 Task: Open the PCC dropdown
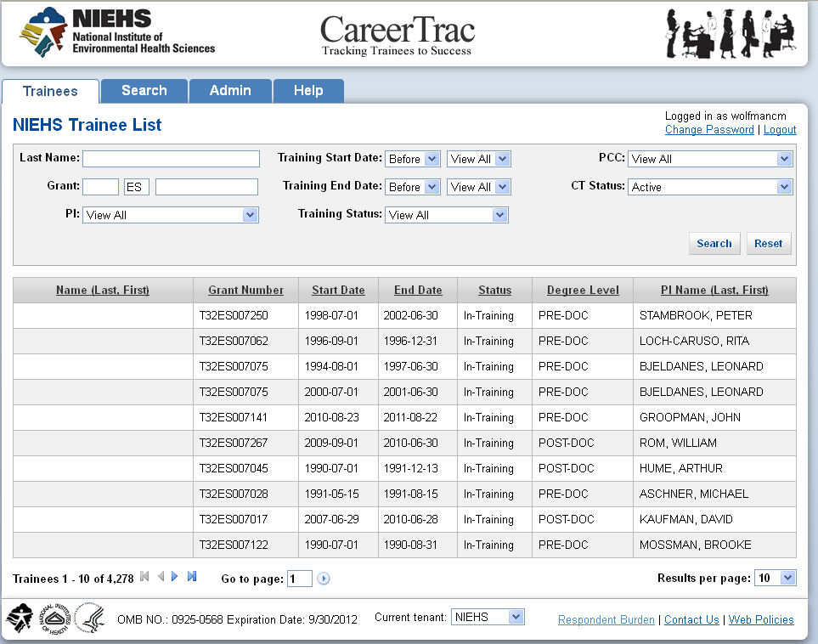click(710, 159)
